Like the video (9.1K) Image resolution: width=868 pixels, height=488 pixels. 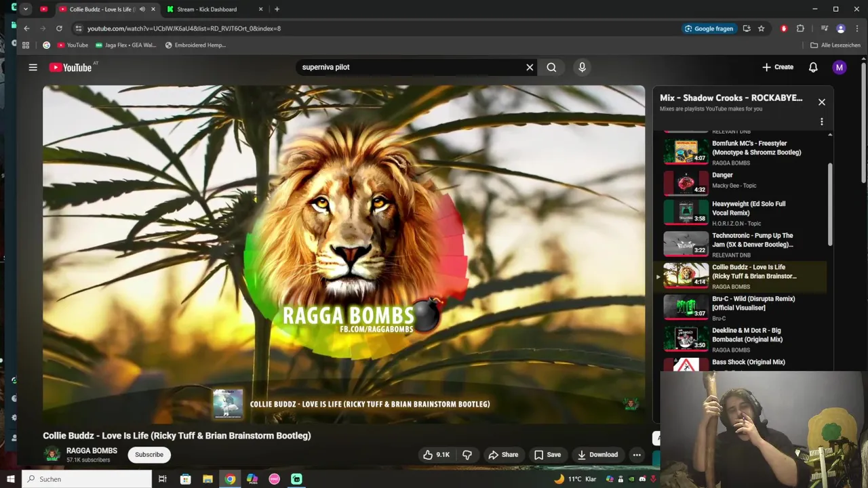coord(435,455)
